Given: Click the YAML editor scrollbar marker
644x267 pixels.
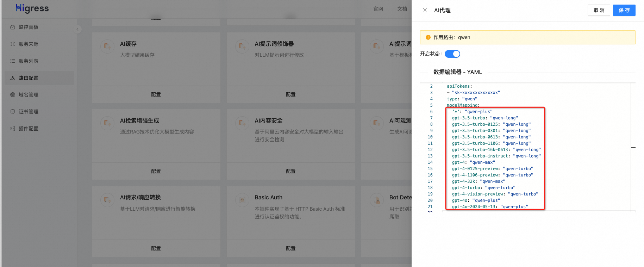Looking at the screenshot, I should pos(633,148).
